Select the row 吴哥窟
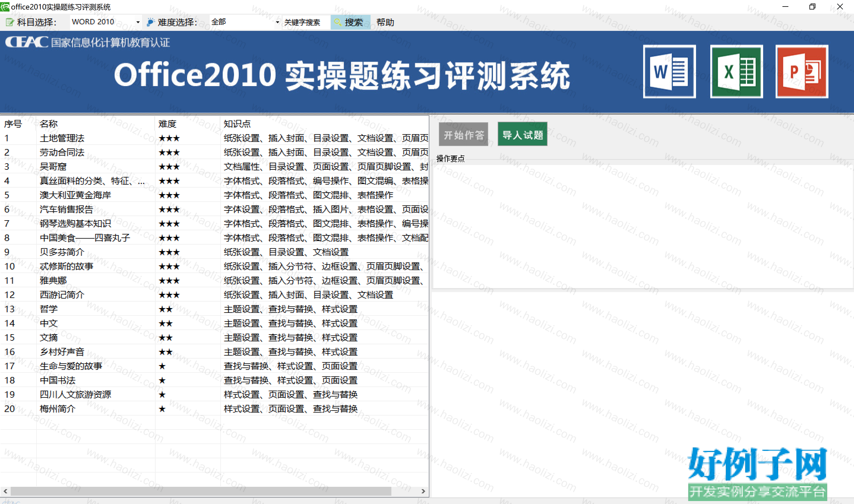Screen dimensions: 854x504 click(214, 167)
